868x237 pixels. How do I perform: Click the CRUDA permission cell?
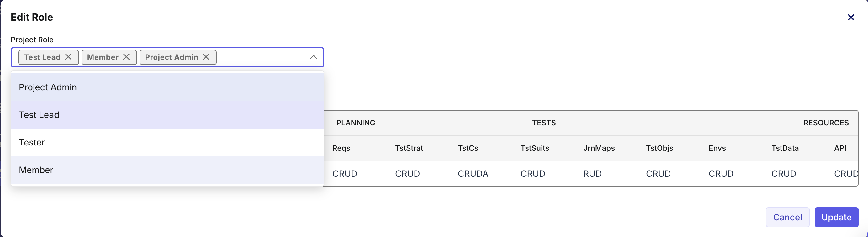click(473, 174)
